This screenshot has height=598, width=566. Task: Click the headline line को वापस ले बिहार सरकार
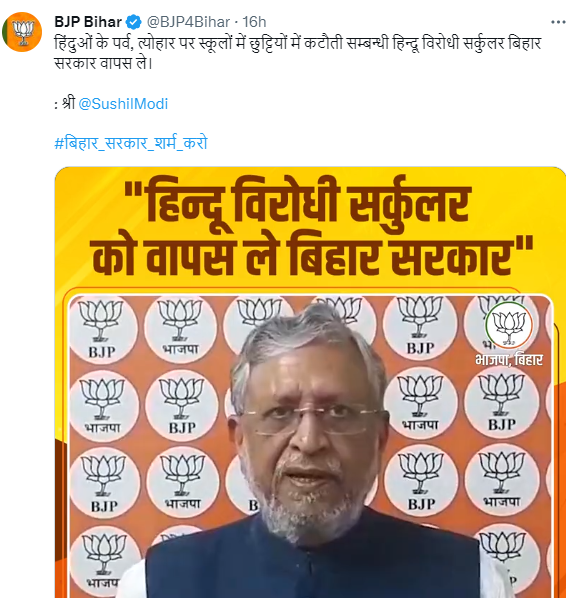pyautogui.click(x=312, y=254)
